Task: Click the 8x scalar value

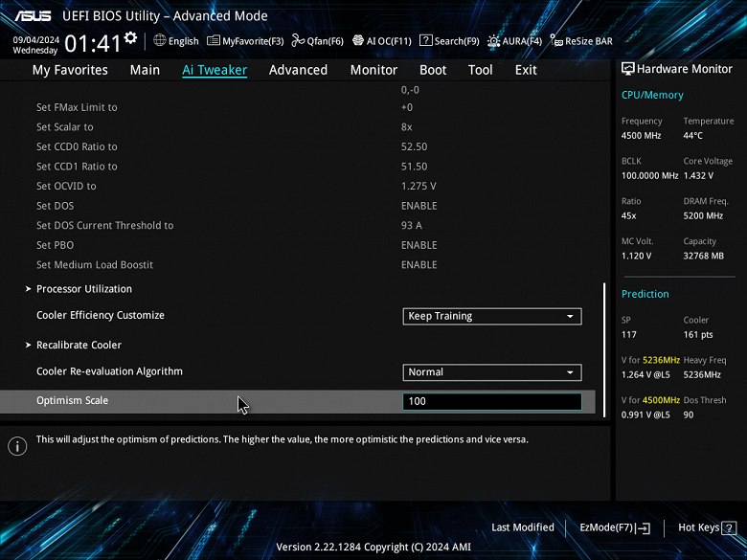Action: coord(406,127)
